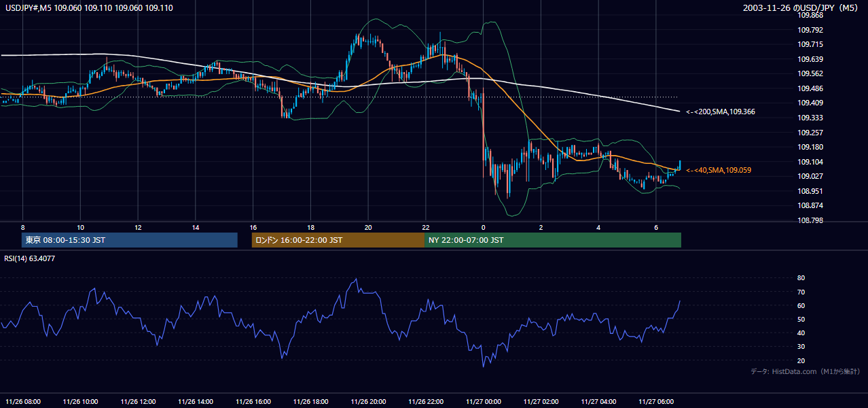The width and height of the screenshot is (868, 408).
Task: Click the 11/26 20:00 date axis label
Action: coord(369,401)
